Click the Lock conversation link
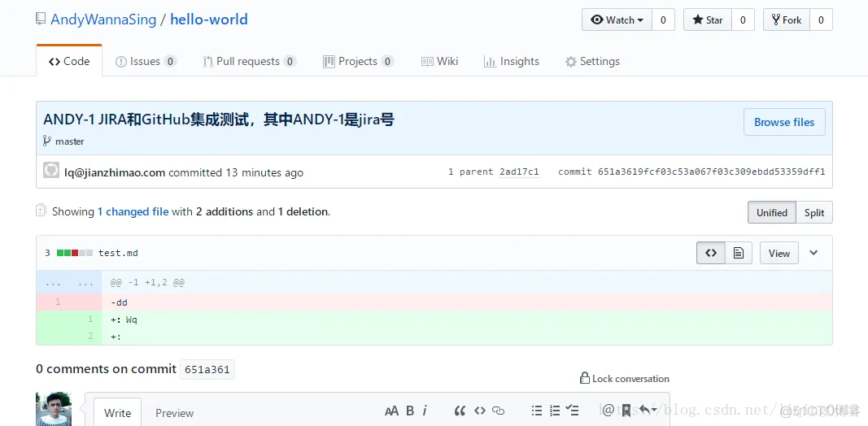The width and height of the screenshot is (868, 426). (625, 378)
